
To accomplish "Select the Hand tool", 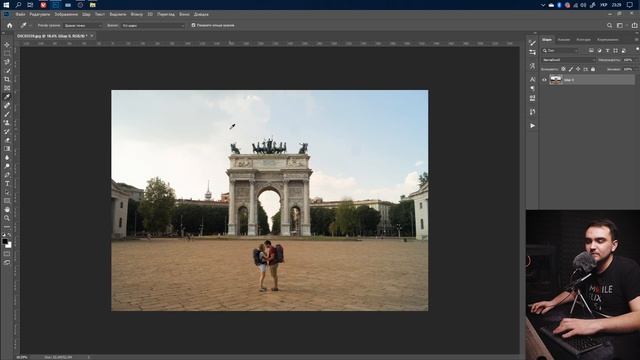I will 7,209.
